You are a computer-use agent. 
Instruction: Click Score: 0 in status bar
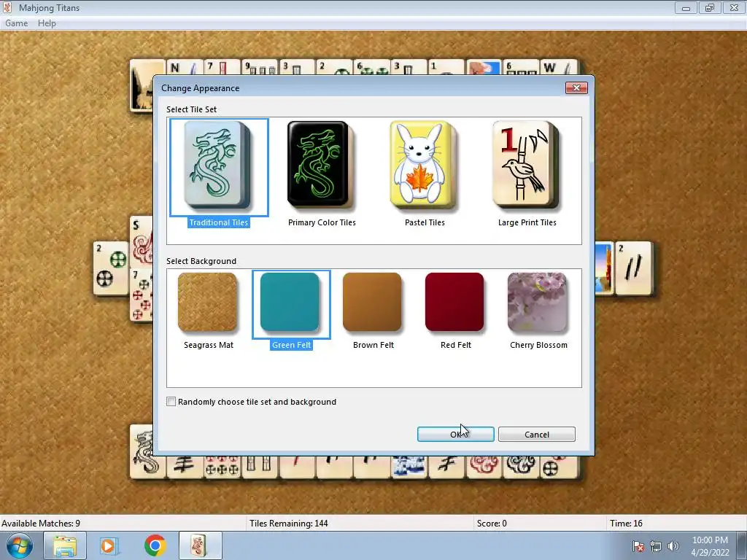pyautogui.click(x=492, y=524)
